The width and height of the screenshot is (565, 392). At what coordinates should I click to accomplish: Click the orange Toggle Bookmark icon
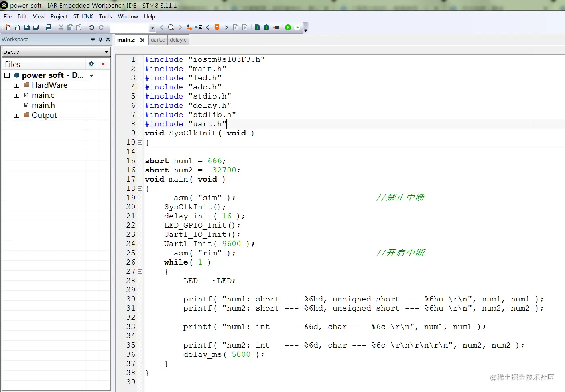217,28
